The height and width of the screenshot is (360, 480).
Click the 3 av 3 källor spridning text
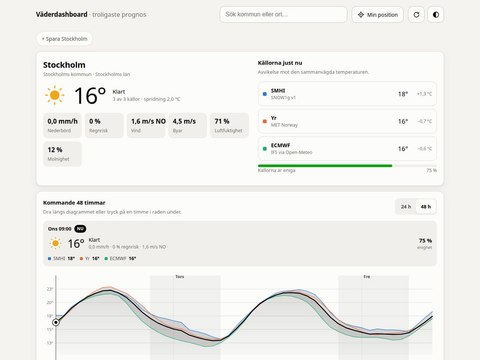(x=146, y=99)
